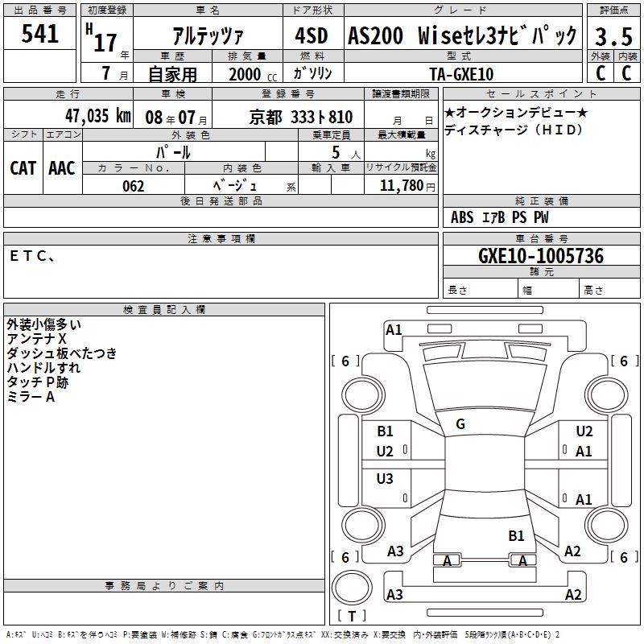
Task: Select the vehicle history 自家用
Action: [172, 74]
